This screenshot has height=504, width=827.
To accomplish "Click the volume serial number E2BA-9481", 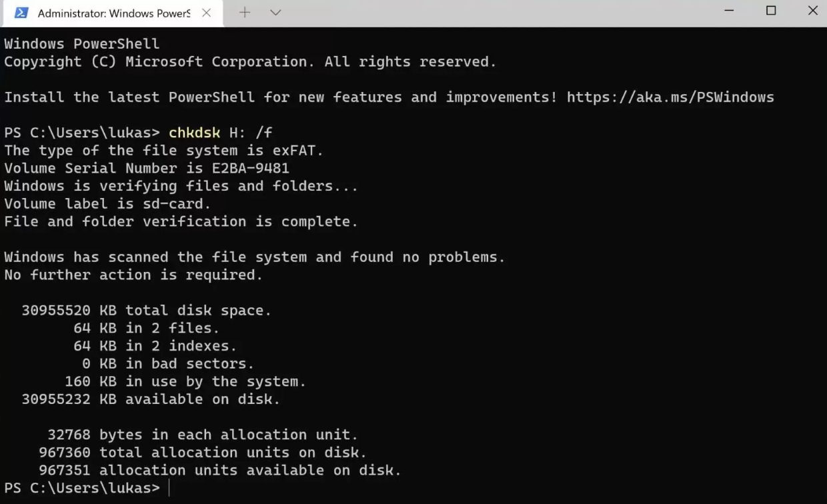I will (x=251, y=168).
